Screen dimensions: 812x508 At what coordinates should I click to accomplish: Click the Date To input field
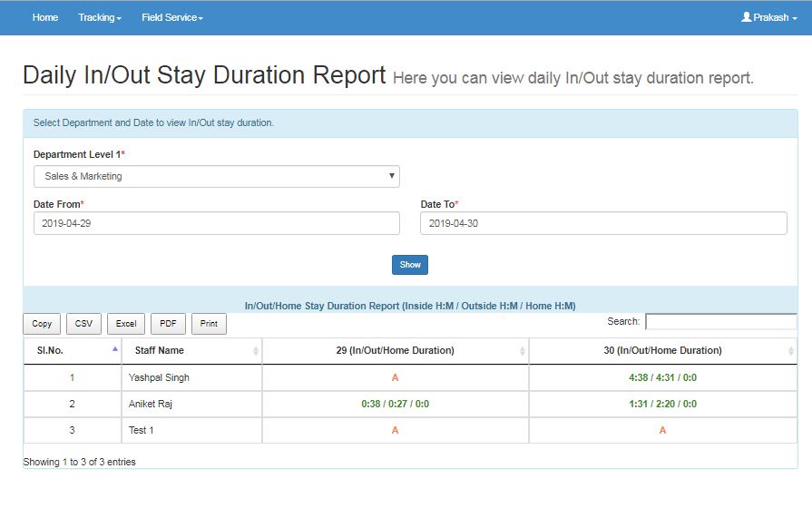603,223
